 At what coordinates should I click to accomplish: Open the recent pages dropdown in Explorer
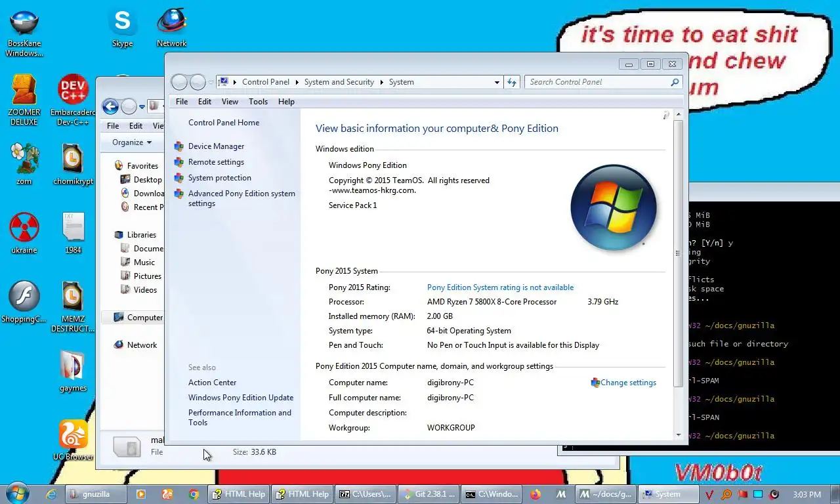click(x=142, y=106)
